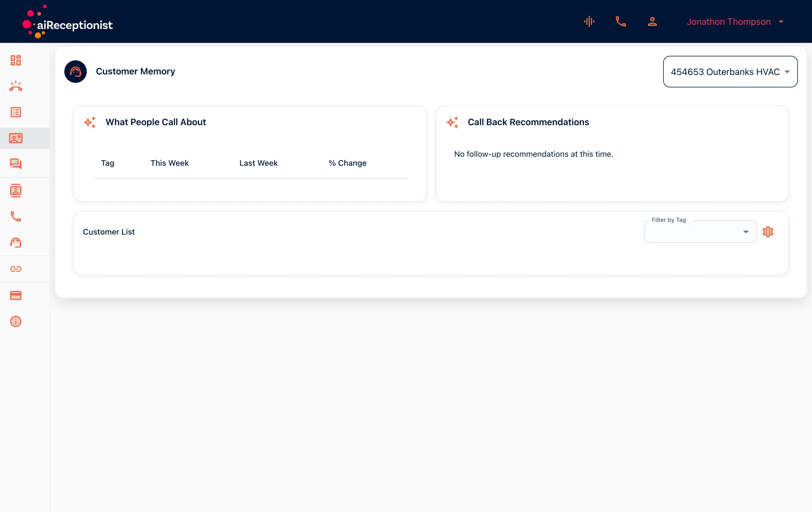Screen dimensions: 812x512
Task: Click the What People Call About heading
Action: click(x=156, y=122)
